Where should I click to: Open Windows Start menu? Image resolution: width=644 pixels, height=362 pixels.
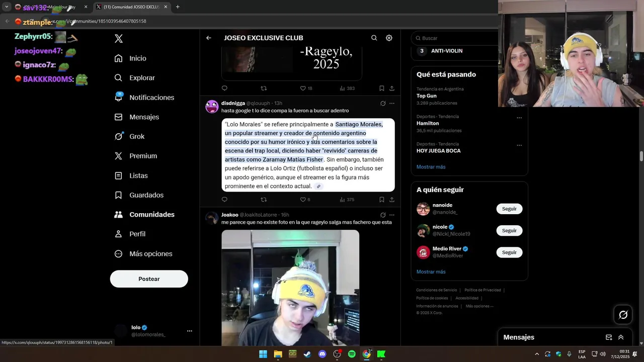coord(263,354)
